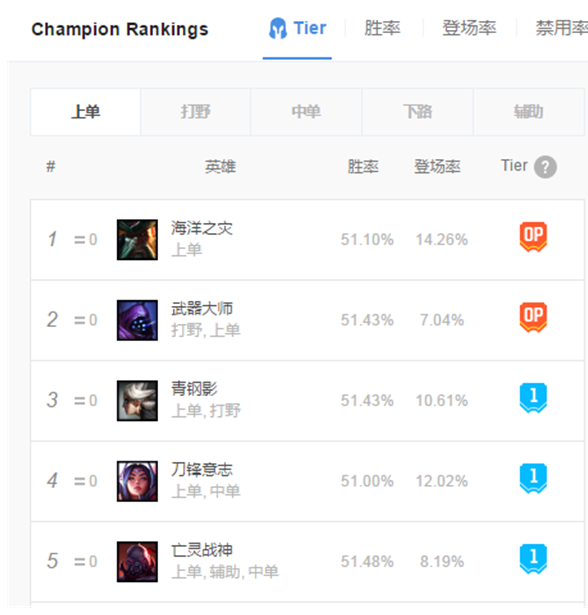Screen dimensions: 588x615
Task: Select the 中单 role tab
Action: [306, 112]
